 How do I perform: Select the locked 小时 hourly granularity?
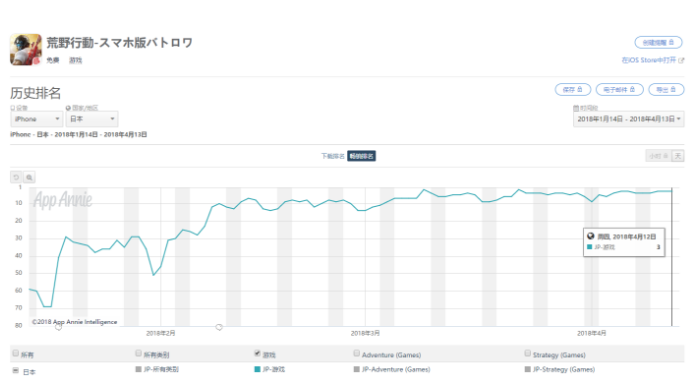click(658, 156)
